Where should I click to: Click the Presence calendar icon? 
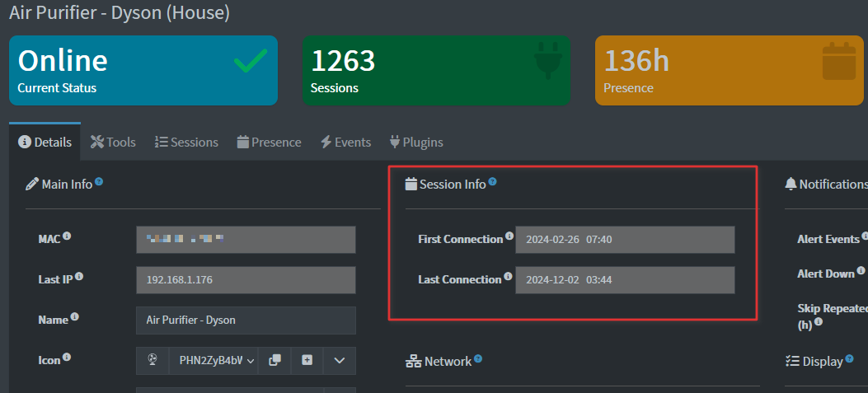point(840,63)
